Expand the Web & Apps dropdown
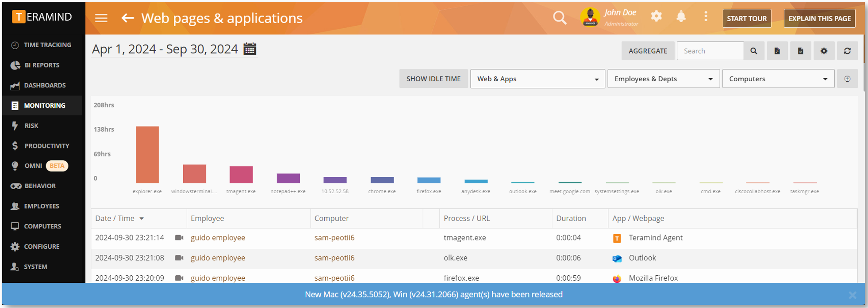 (x=538, y=79)
